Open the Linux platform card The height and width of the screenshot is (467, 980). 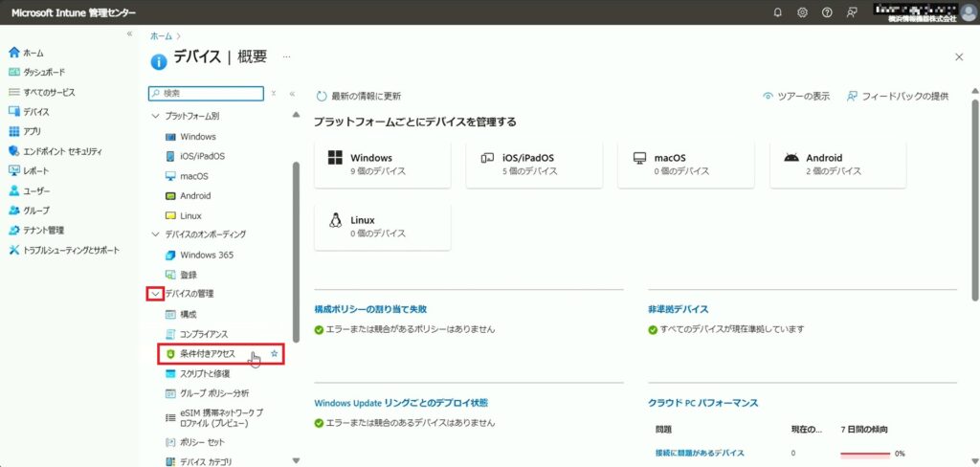pos(383,227)
